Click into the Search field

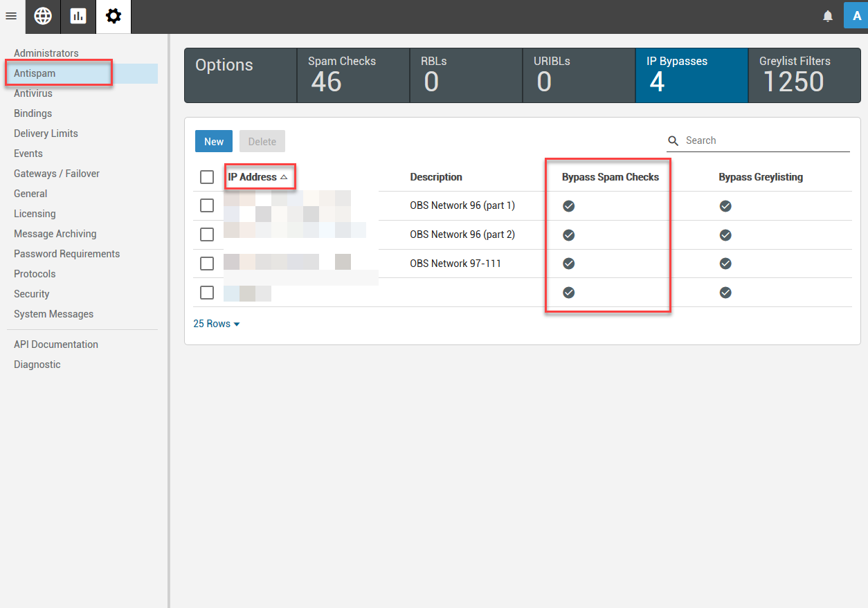765,140
